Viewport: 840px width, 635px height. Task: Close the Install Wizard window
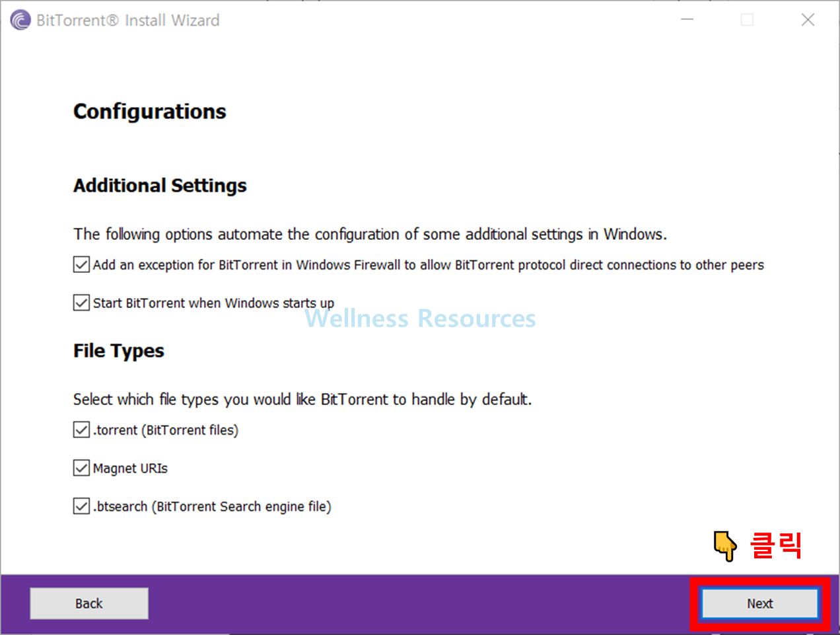coord(808,20)
